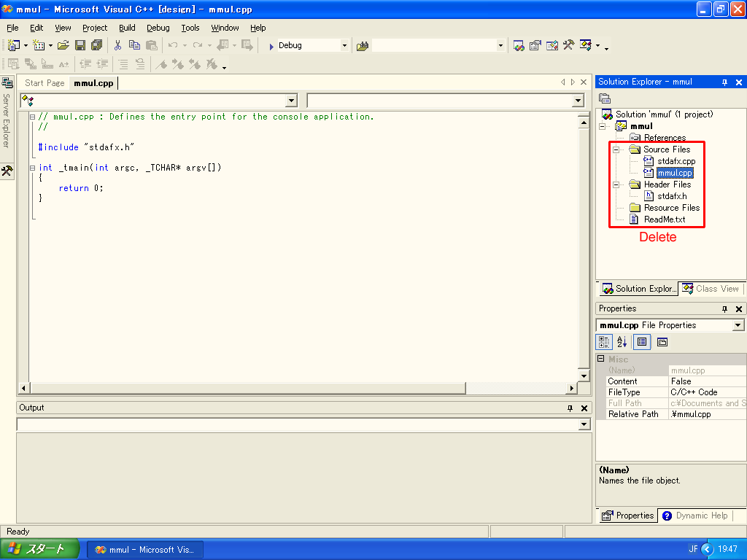Click the Show All Files icon in Solution Explorer
747x560 pixels.
pyautogui.click(x=605, y=98)
